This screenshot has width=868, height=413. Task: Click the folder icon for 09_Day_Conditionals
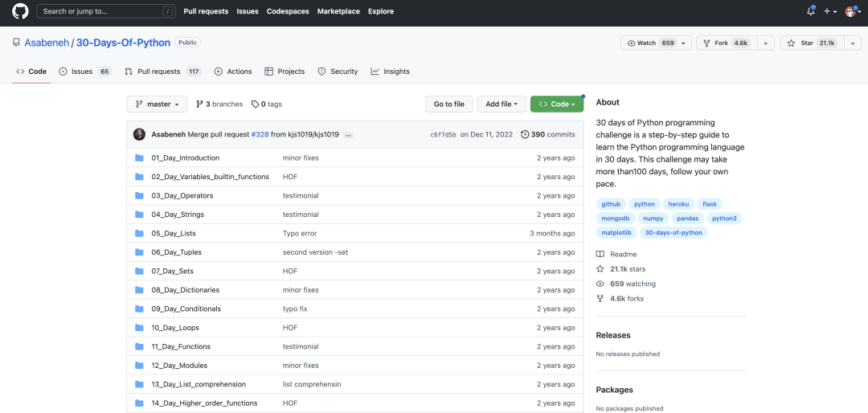(x=140, y=309)
